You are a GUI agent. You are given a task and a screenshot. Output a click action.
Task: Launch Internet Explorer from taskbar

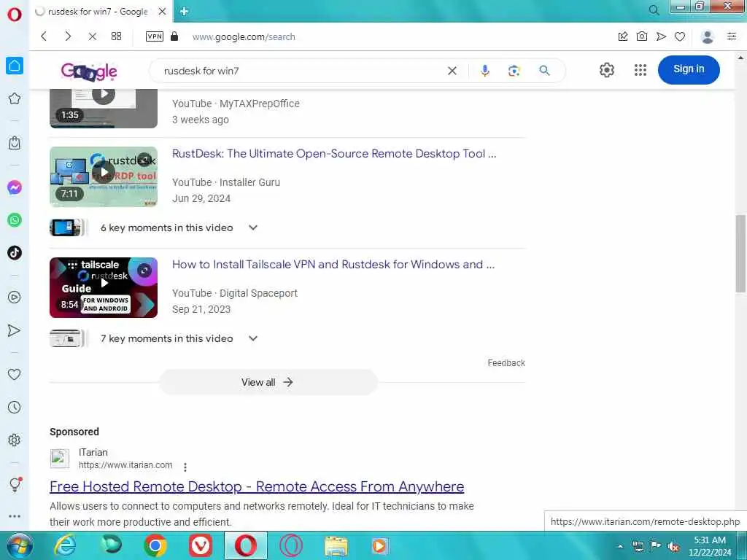click(64, 545)
